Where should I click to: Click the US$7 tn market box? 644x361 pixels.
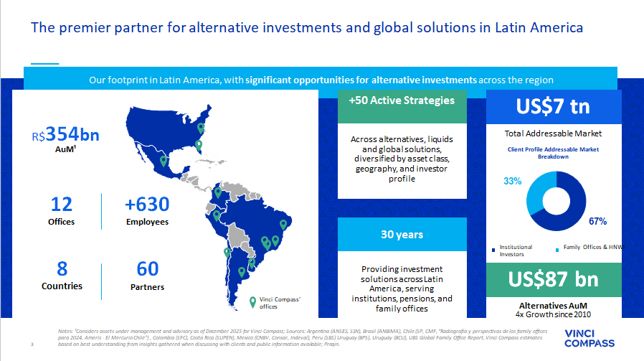click(553, 107)
